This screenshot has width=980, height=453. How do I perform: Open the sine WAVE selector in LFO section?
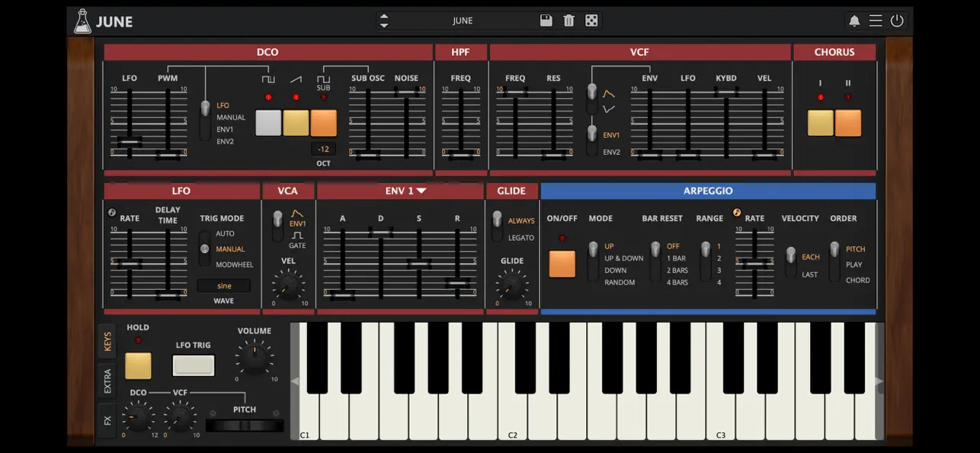tap(224, 285)
